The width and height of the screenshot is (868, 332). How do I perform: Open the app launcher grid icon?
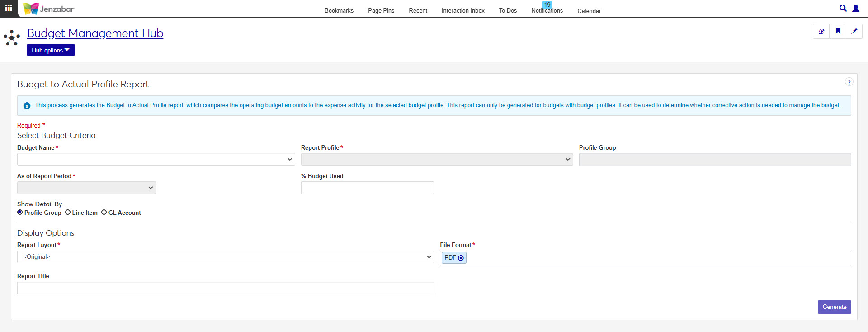tap(9, 8)
